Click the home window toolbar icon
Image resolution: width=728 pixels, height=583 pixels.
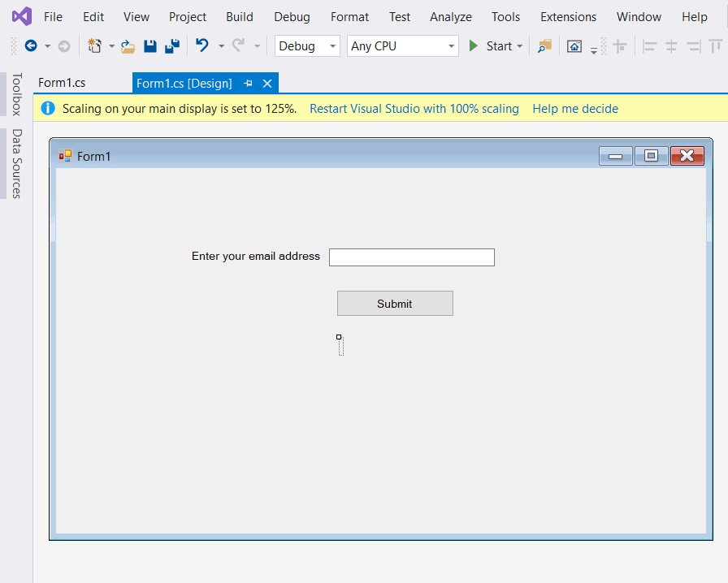(x=574, y=46)
